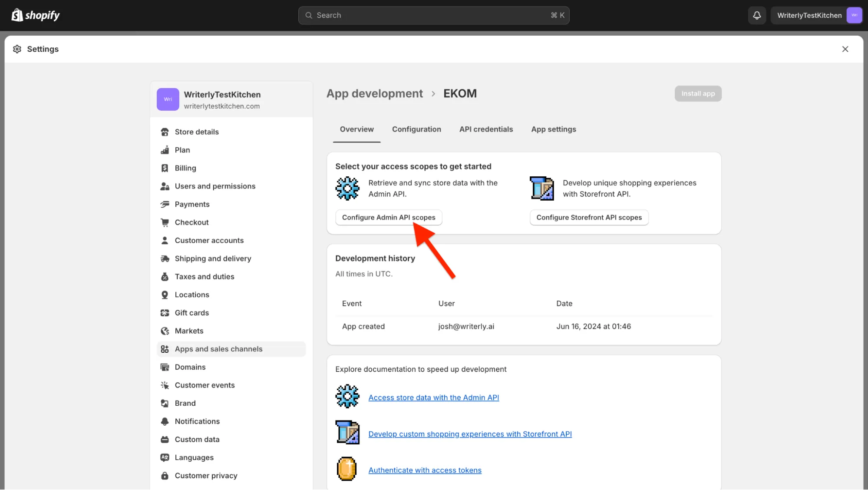
Task: Click the Domains icon
Action: (165, 367)
